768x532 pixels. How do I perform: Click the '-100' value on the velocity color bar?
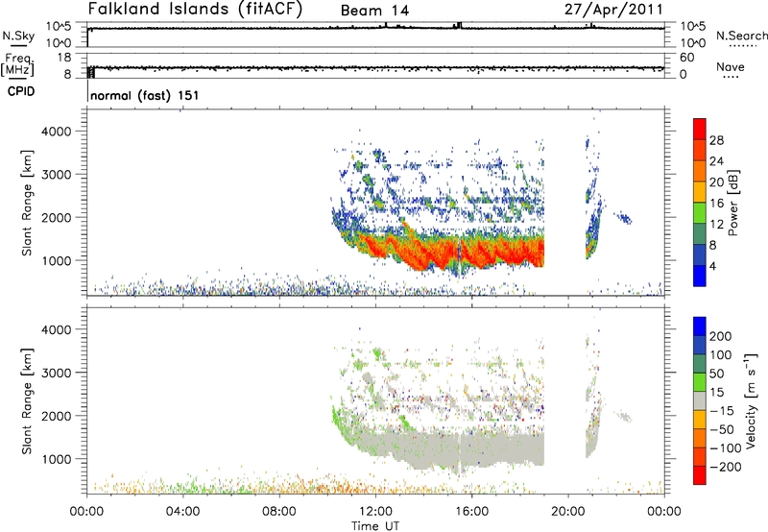pyautogui.click(x=725, y=448)
